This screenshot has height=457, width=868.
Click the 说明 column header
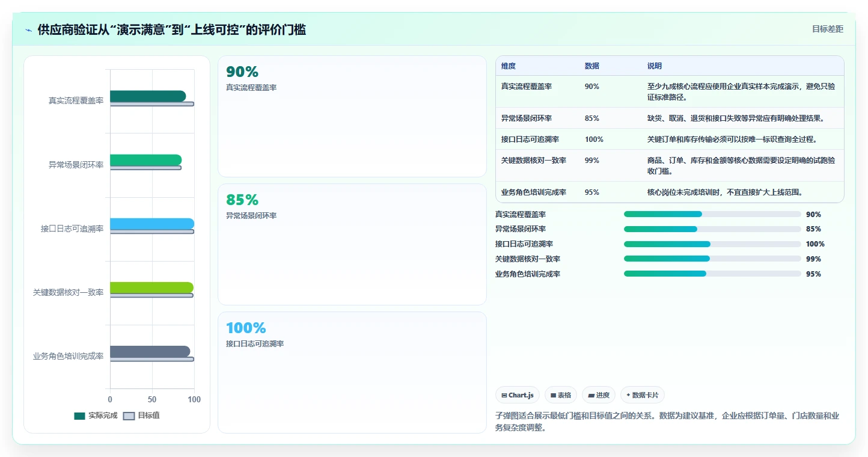point(655,66)
